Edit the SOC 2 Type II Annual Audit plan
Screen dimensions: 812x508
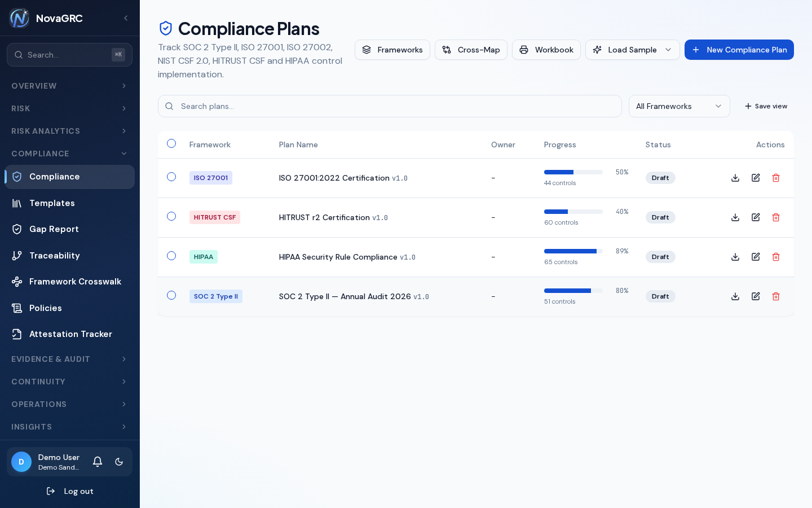pos(756,296)
